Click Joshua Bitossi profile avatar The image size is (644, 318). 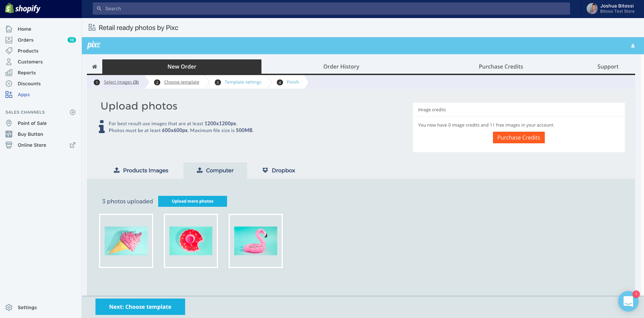pyautogui.click(x=592, y=8)
